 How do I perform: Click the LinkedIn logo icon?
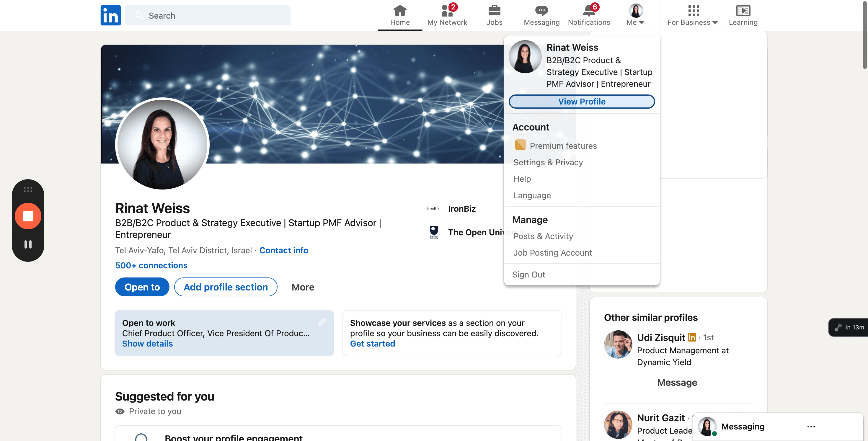[110, 15]
